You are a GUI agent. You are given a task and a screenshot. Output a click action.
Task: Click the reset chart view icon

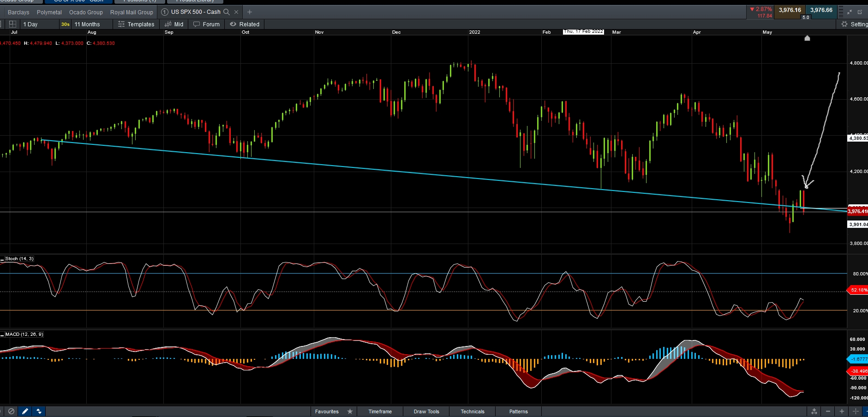pos(814,411)
